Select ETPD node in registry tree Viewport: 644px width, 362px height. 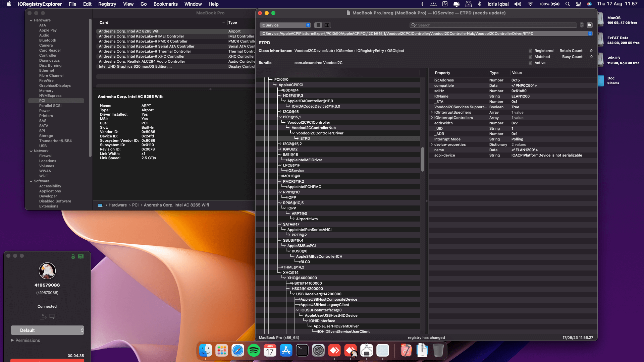tap(305, 138)
